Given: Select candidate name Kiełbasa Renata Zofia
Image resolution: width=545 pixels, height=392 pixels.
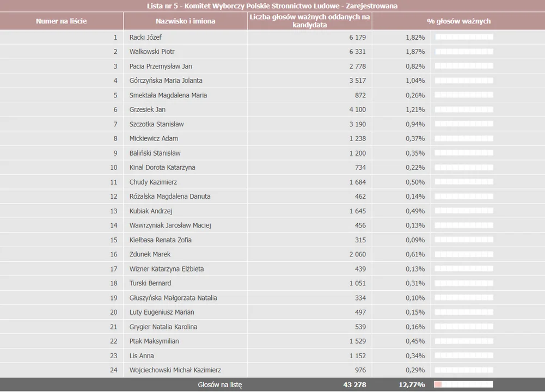Looking at the screenshot, I should 160,240.
